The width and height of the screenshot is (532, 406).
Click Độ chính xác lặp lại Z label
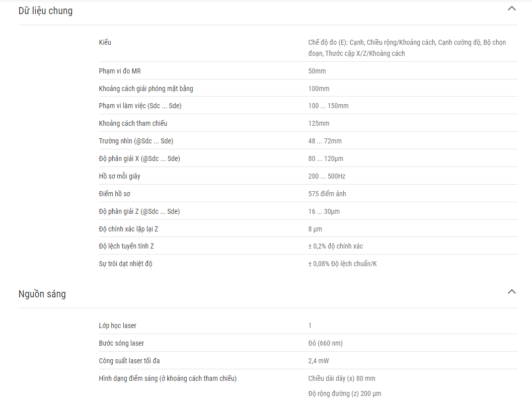point(128,229)
